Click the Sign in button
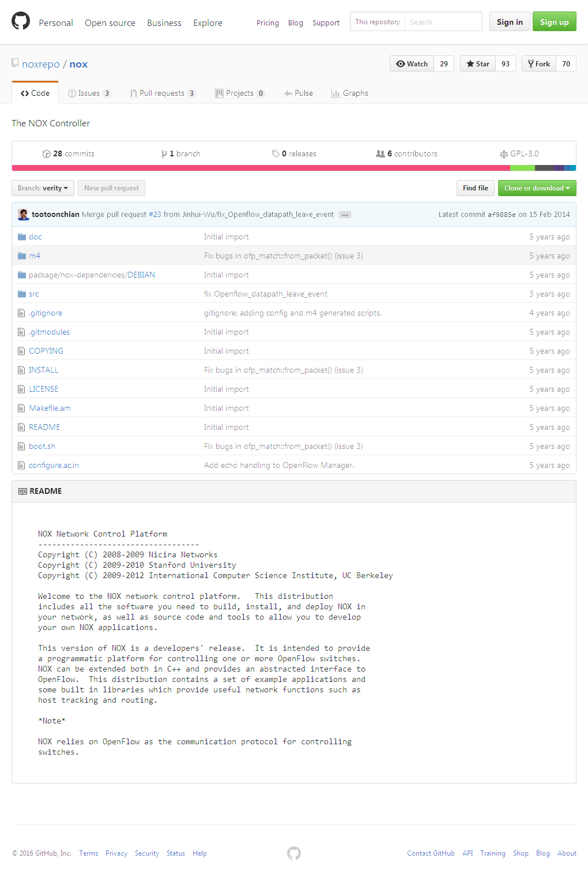 tap(510, 22)
